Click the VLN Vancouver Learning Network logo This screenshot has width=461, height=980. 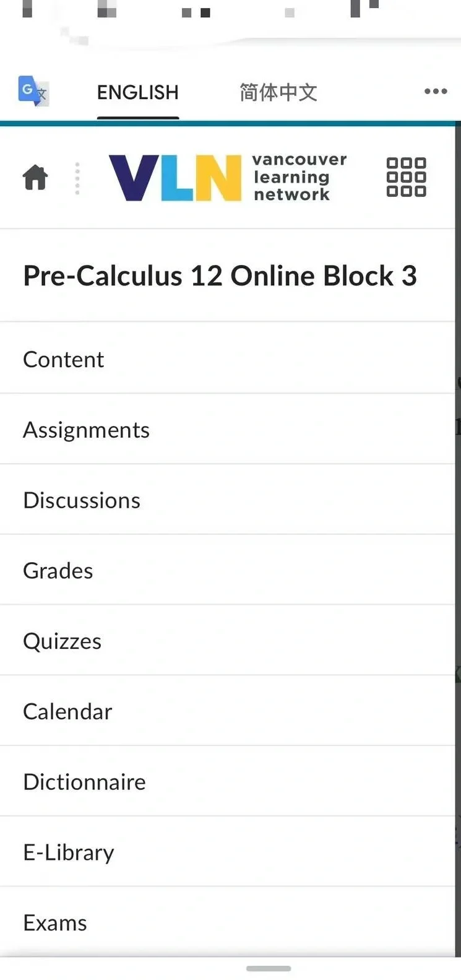[x=228, y=177]
